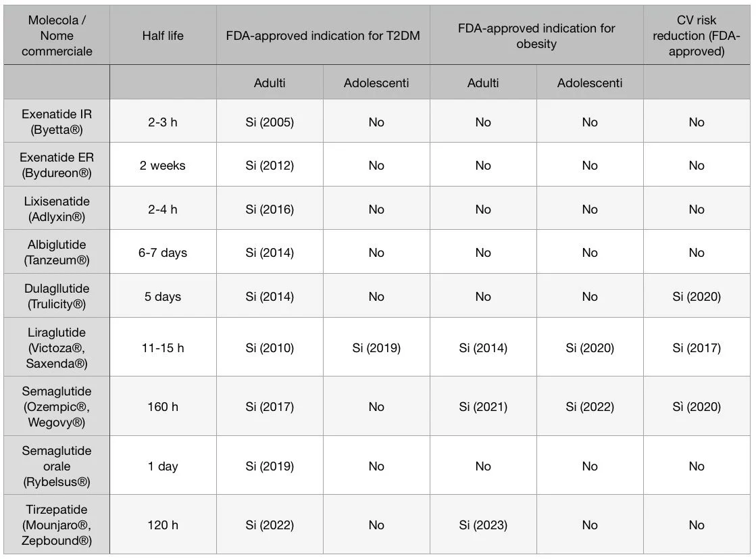Select the Lixisenatide (Adlyxin®) row label
This screenshot has width=756, height=559.
(x=57, y=209)
